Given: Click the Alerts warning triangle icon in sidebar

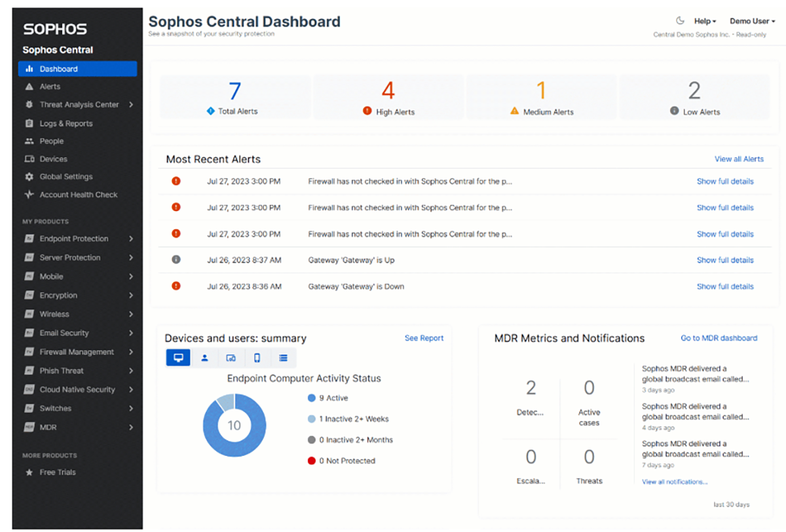Looking at the screenshot, I should pos(29,86).
